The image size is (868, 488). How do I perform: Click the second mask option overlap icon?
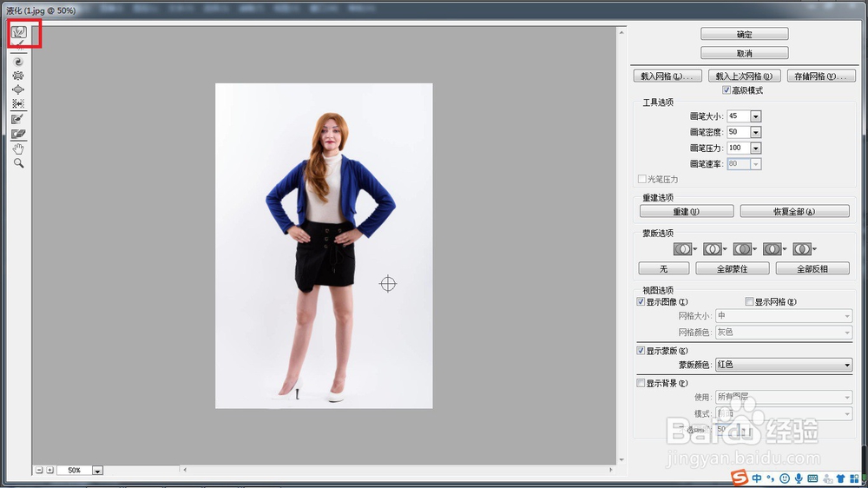713,249
